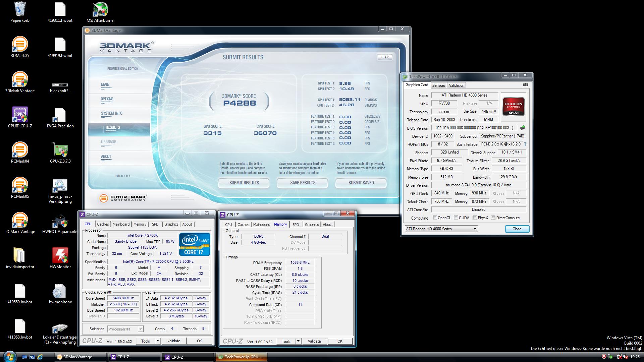
Task: Select the 419311.hwbot file icon
Action: [x=60, y=12]
